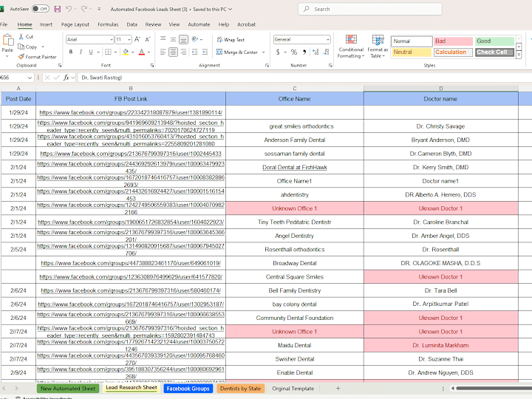Click the Borders icon
Screen dimensions: 532x399
click(x=108, y=52)
